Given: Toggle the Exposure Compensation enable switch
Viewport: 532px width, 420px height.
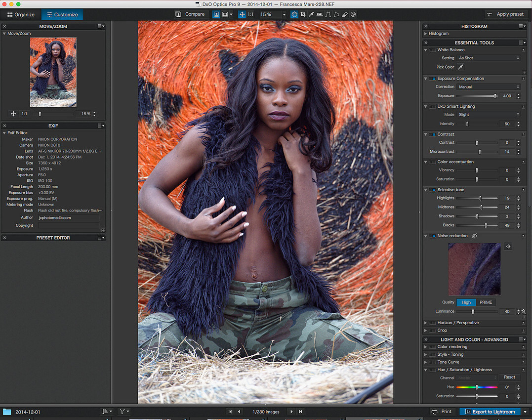Looking at the screenshot, I should pos(434,79).
